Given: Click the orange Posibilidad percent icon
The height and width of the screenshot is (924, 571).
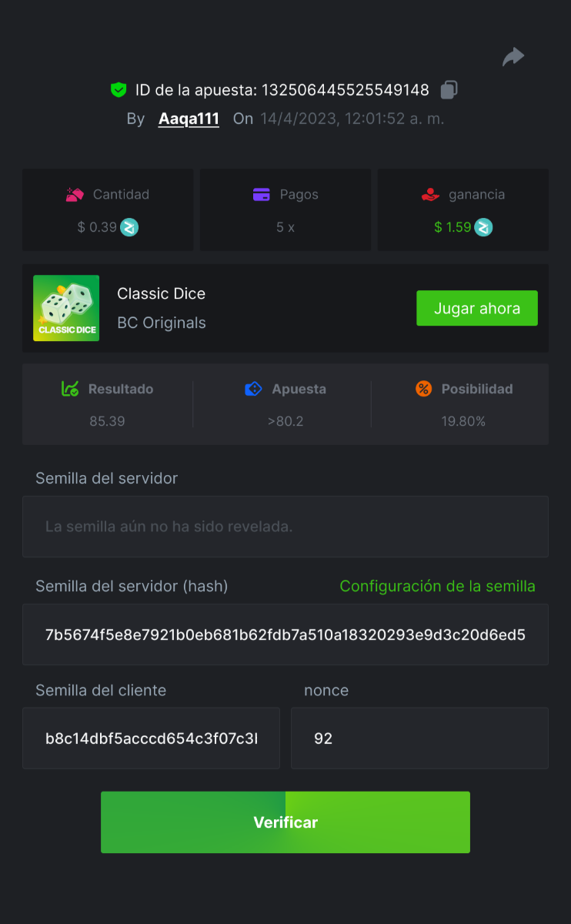Looking at the screenshot, I should 423,389.
